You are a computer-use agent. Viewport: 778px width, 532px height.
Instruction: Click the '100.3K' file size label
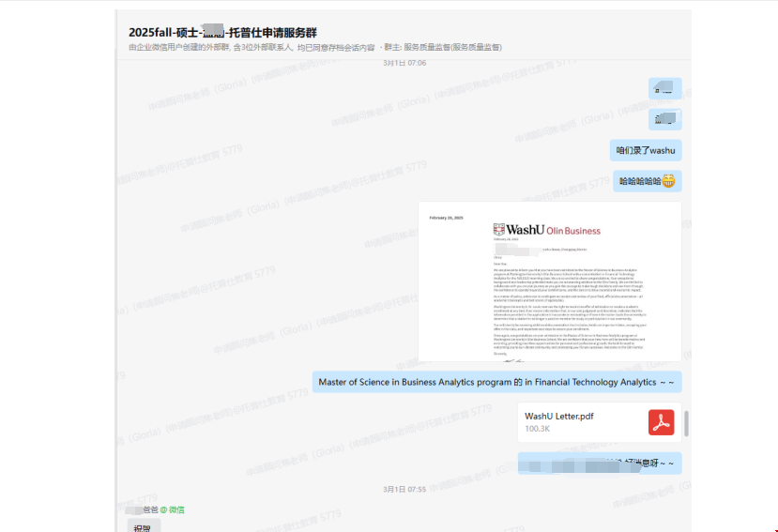(x=538, y=429)
